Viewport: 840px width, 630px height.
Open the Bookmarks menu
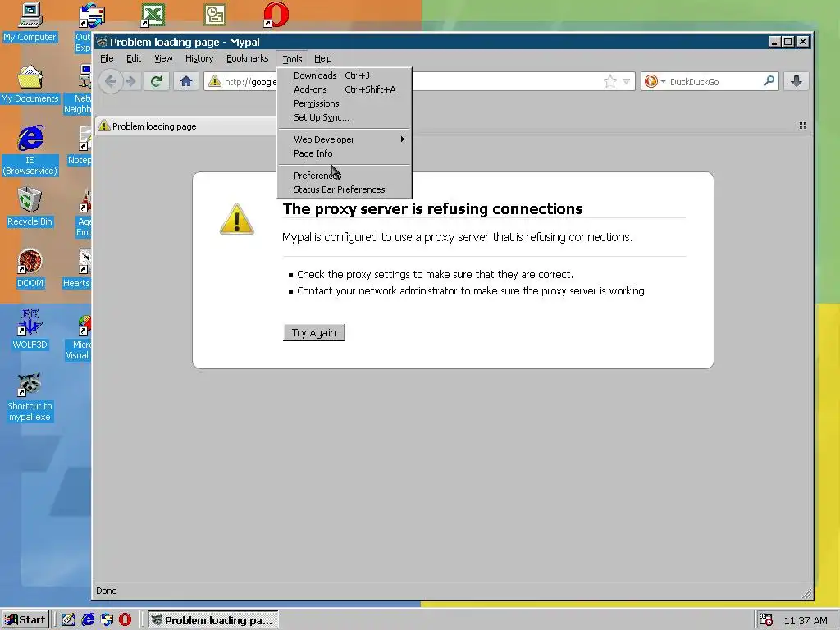(x=247, y=58)
